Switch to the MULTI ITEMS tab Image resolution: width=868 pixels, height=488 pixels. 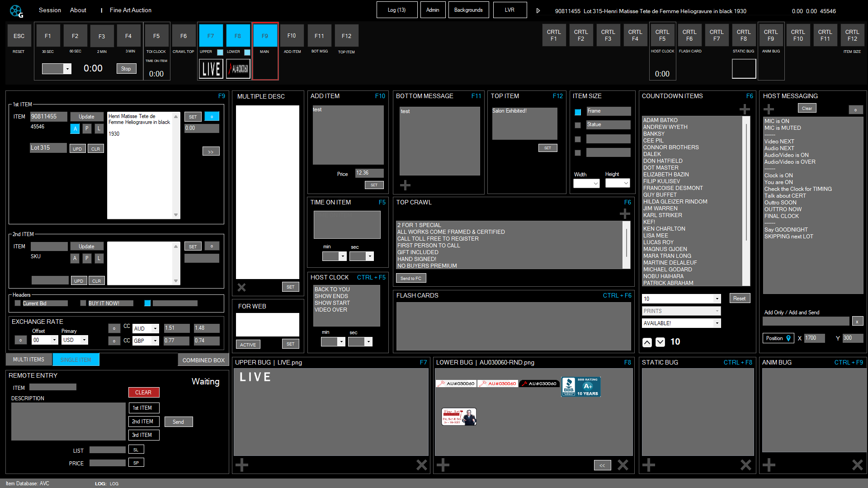coord(28,359)
